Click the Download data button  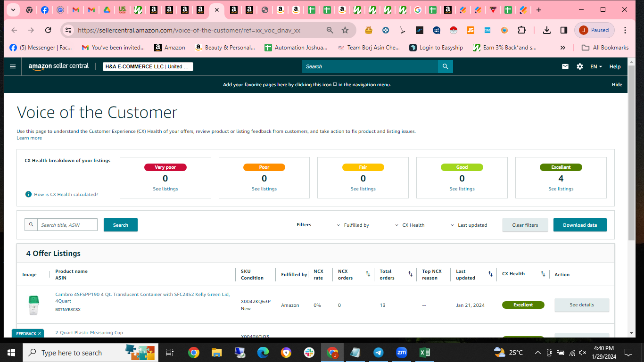coord(580,225)
